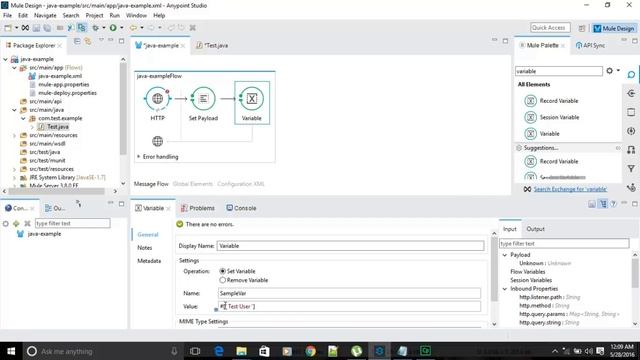Open the File menu
Viewport: 640px width, 360px height.
pyautogui.click(x=7, y=15)
